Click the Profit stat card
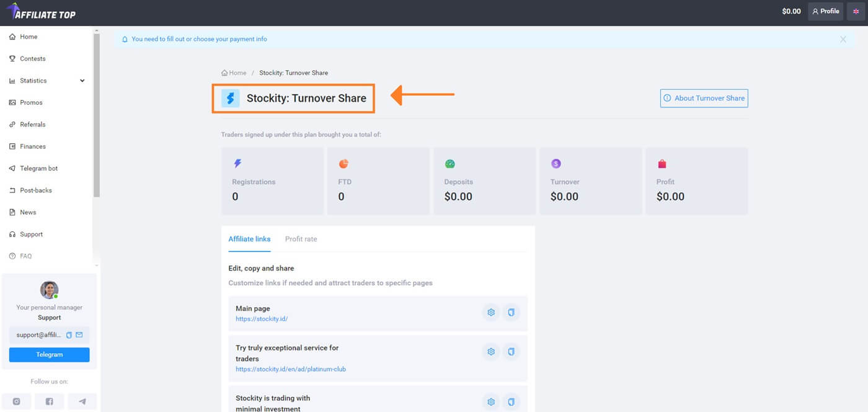868x412 pixels. 697,181
